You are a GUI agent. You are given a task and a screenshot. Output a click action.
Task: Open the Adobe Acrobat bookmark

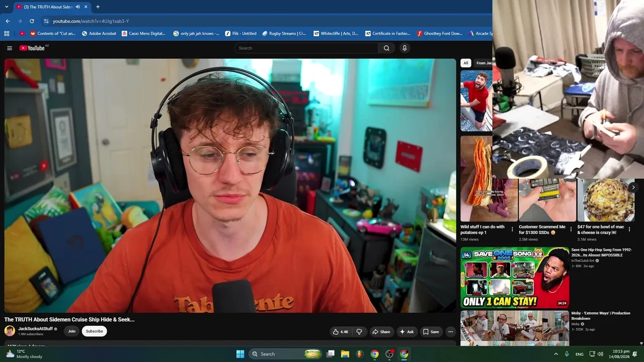point(99,34)
